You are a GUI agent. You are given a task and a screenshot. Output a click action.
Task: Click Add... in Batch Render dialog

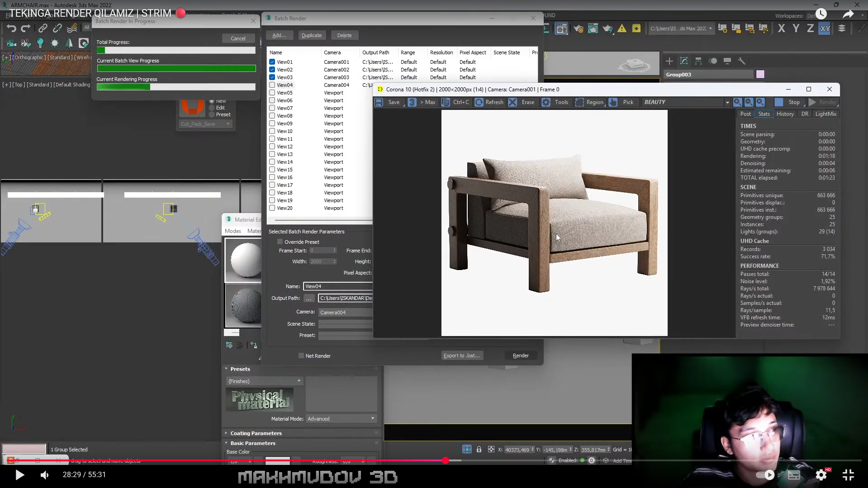(279, 35)
